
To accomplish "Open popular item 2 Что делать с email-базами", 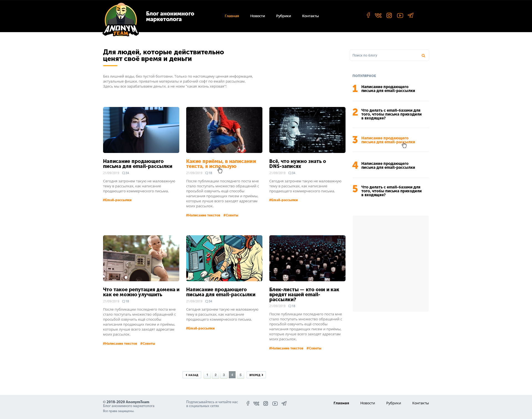I will pos(391,114).
